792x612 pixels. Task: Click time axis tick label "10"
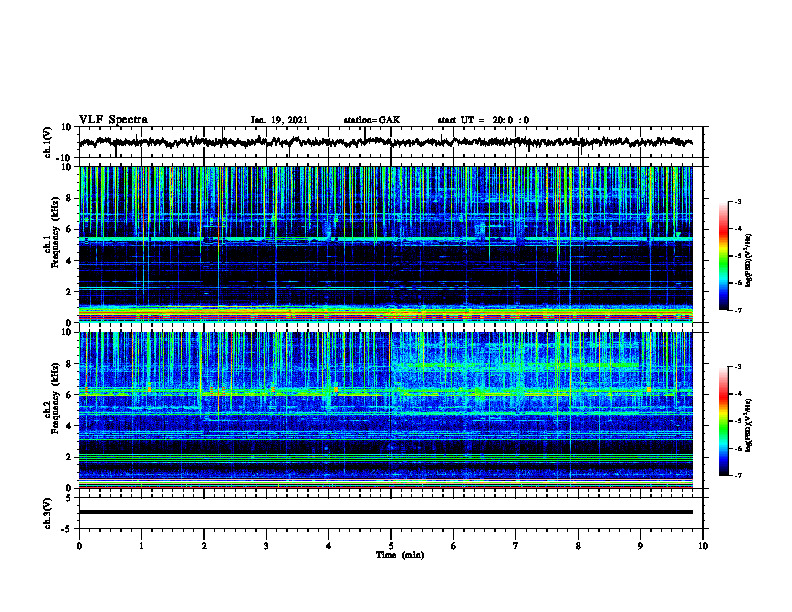pyautogui.click(x=703, y=546)
